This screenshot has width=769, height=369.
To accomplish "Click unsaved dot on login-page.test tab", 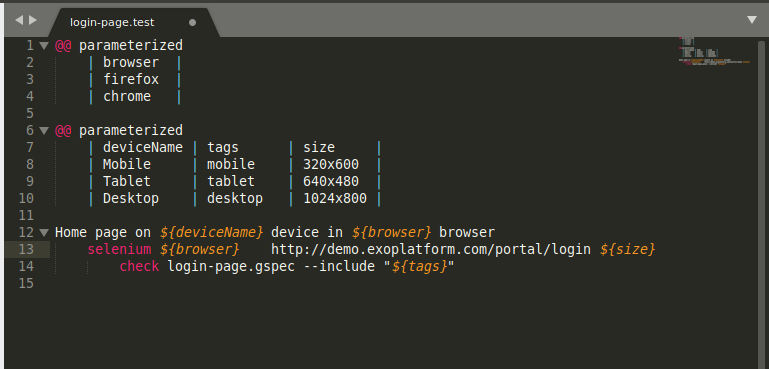I will (192, 23).
